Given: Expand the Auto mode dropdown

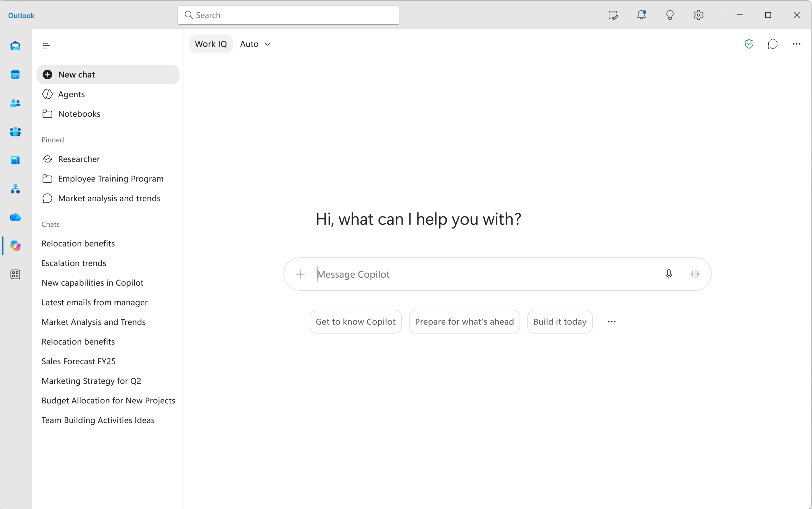Looking at the screenshot, I should point(255,44).
